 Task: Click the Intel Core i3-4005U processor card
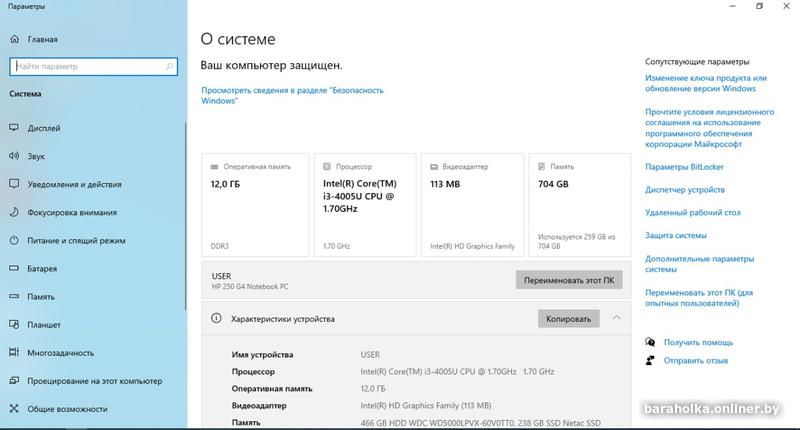coord(365,205)
